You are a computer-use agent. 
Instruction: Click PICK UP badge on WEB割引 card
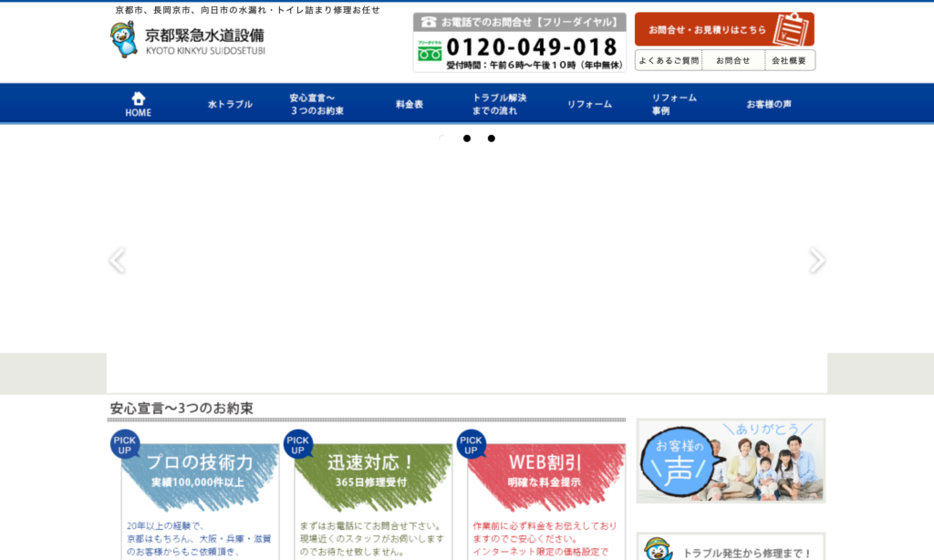472,444
